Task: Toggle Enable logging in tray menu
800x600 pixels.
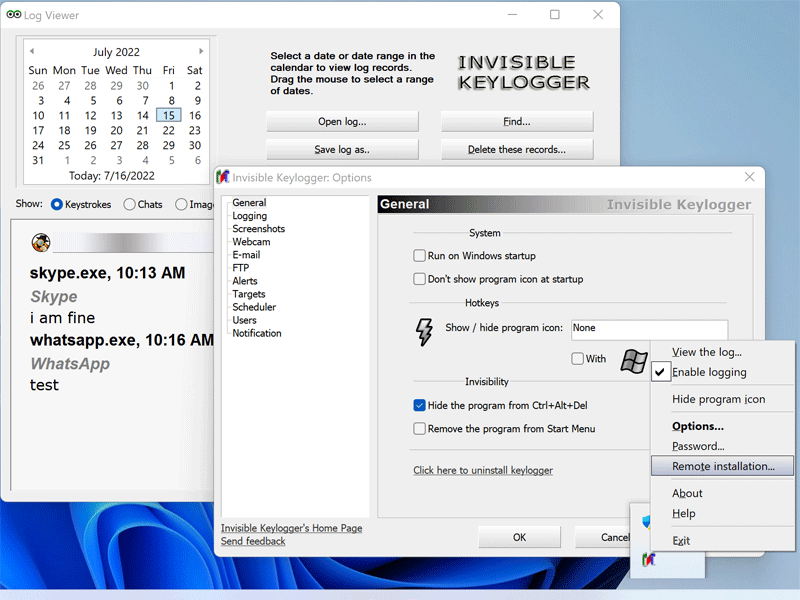Action: [722, 372]
